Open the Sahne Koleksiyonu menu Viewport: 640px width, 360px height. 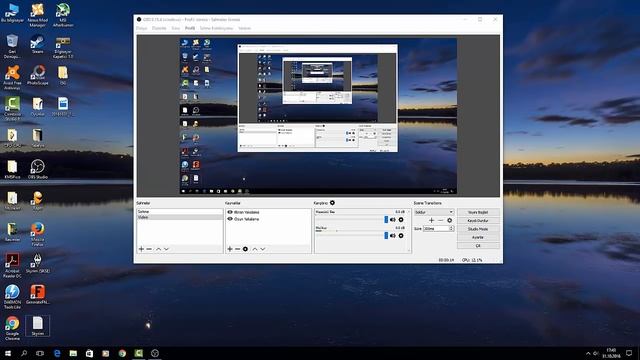[216, 28]
